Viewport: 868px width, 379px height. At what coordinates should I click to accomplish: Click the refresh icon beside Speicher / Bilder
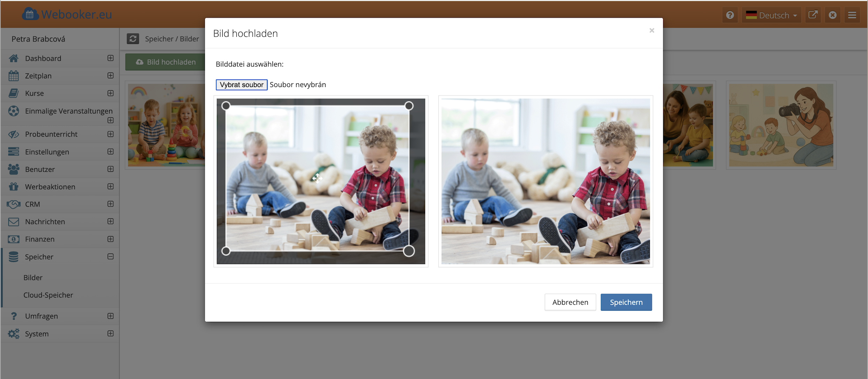pos(133,39)
